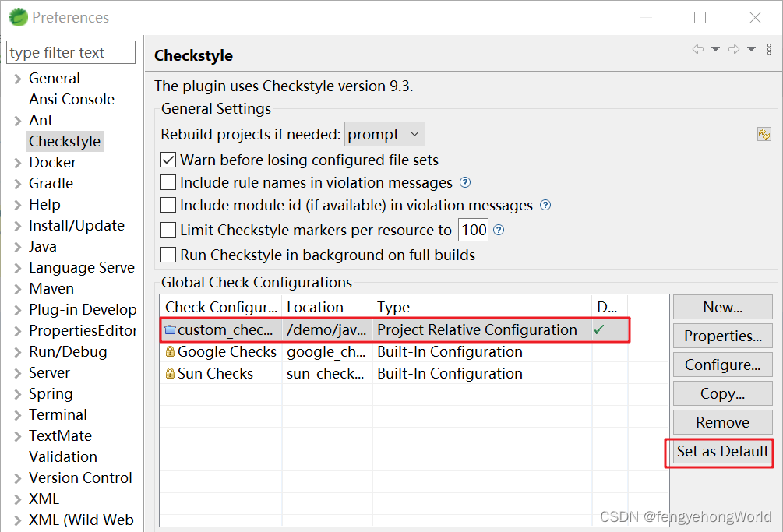Select Checkstyle in preferences tree
This screenshot has width=783, height=532.
point(65,141)
